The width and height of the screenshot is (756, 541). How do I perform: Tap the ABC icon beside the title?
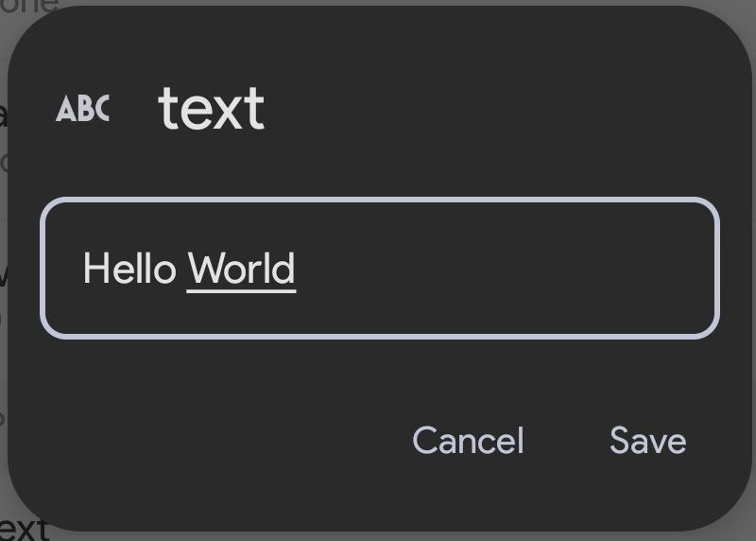click(x=82, y=109)
